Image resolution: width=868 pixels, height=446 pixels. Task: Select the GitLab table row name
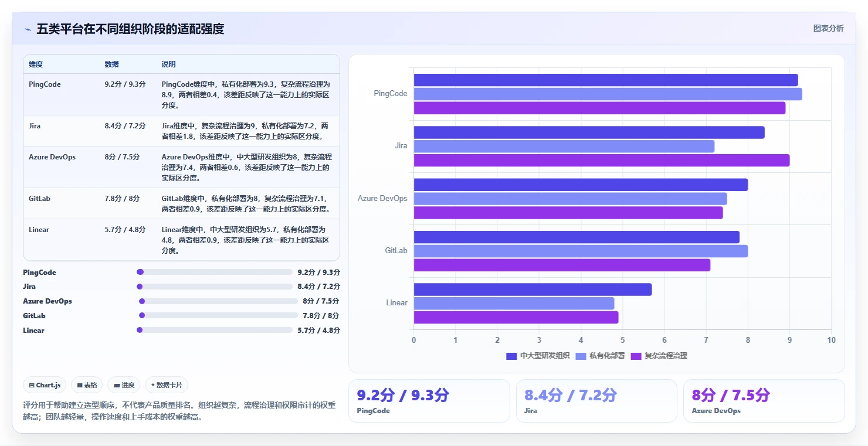tap(39, 199)
